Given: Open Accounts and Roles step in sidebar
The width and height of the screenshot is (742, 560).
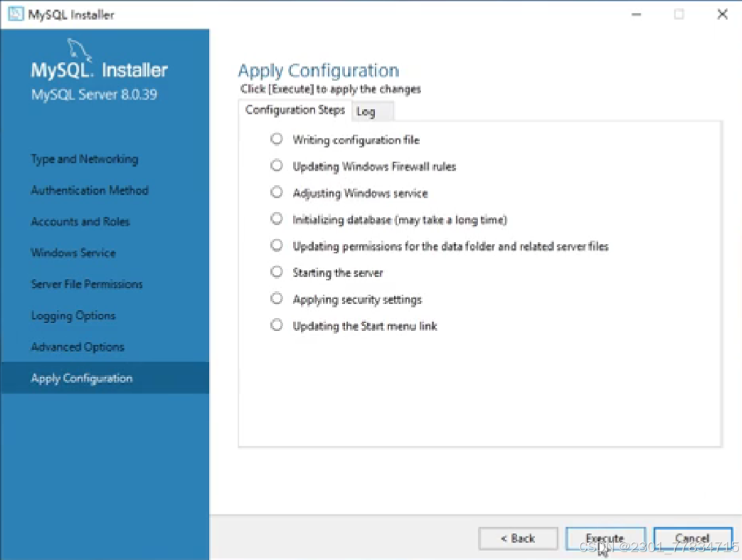Looking at the screenshot, I should coord(80,221).
